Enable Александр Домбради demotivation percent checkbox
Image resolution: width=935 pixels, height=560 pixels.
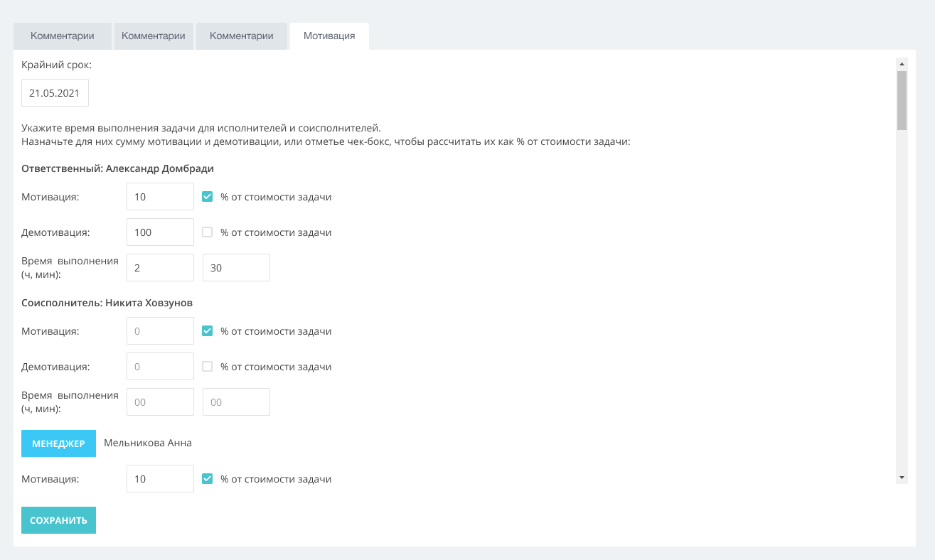208,232
